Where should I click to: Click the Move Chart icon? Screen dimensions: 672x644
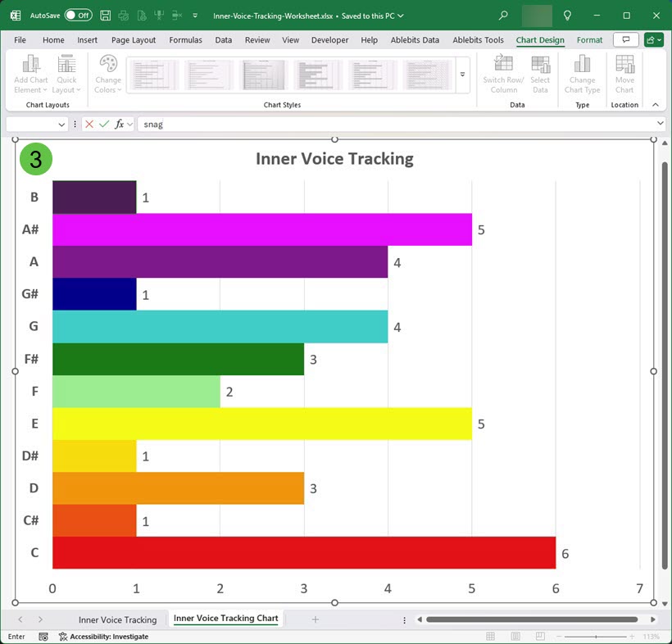click(x=624, y=75)
